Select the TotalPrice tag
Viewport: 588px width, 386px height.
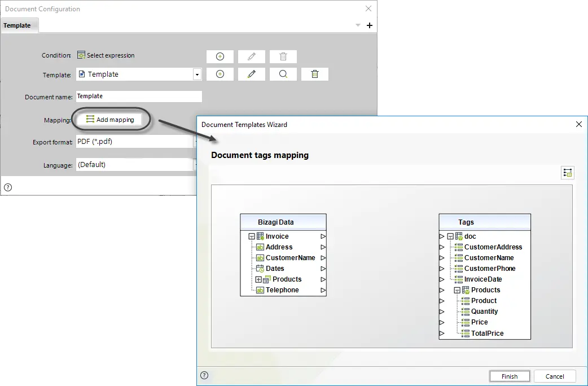click(487, 334)
